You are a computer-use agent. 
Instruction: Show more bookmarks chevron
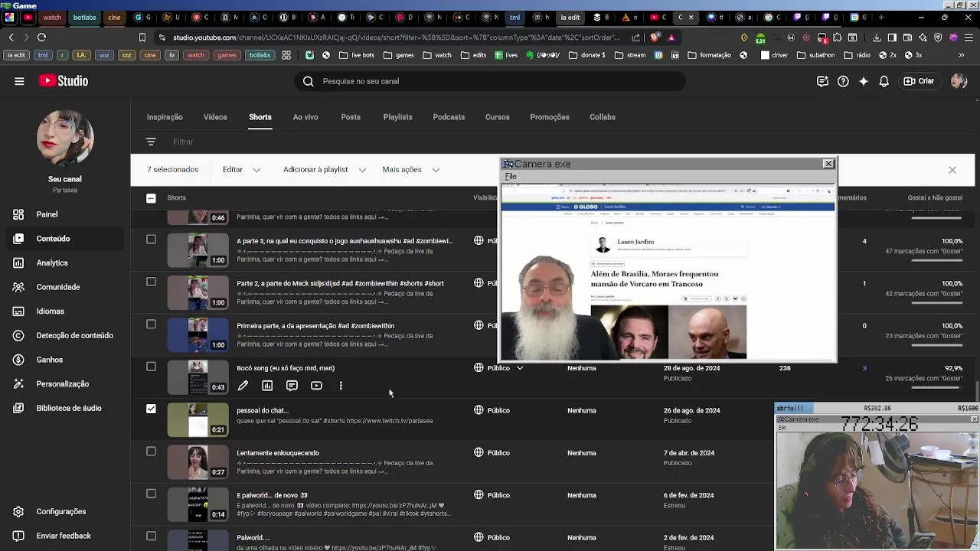[962, 55]
